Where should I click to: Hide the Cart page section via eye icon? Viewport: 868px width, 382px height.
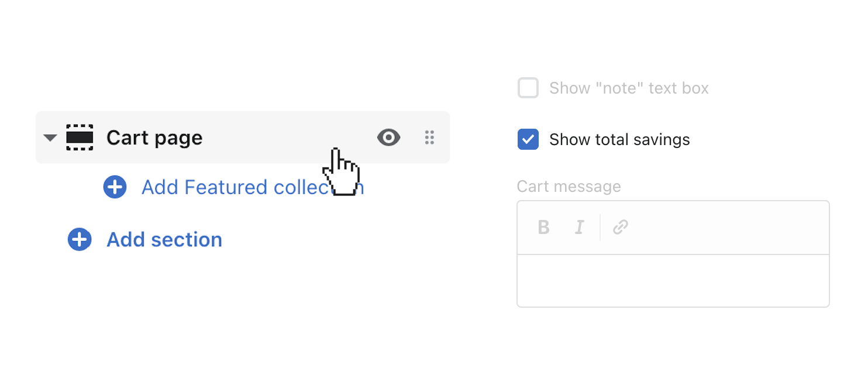coord(388,137)
